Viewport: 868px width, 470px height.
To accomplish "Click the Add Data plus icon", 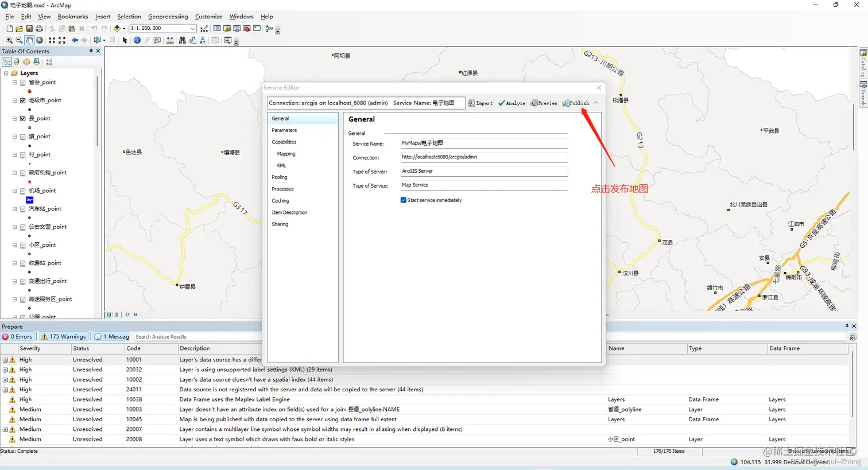I will (x=117, y=28).
